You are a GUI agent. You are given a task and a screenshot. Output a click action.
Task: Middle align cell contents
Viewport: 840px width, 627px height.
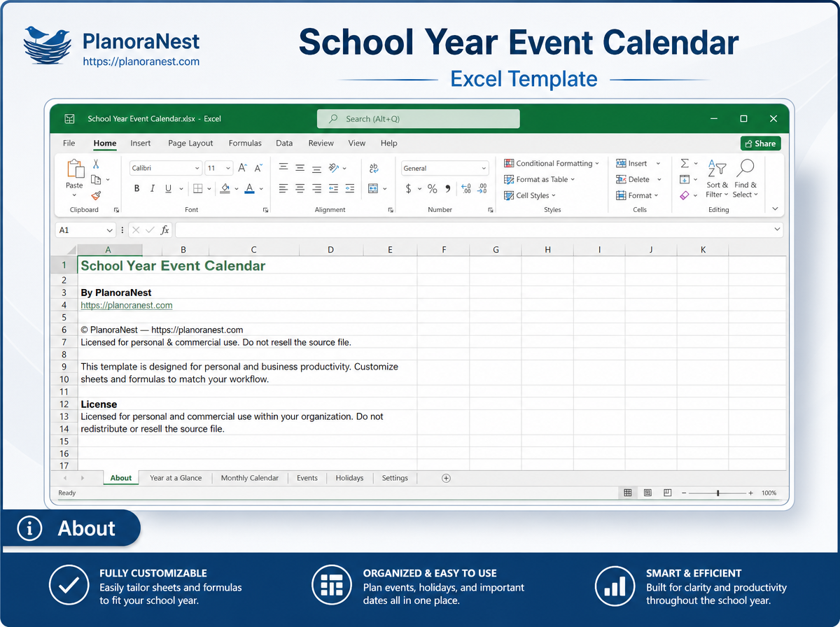pyautogui.click(x=300, y=168)
